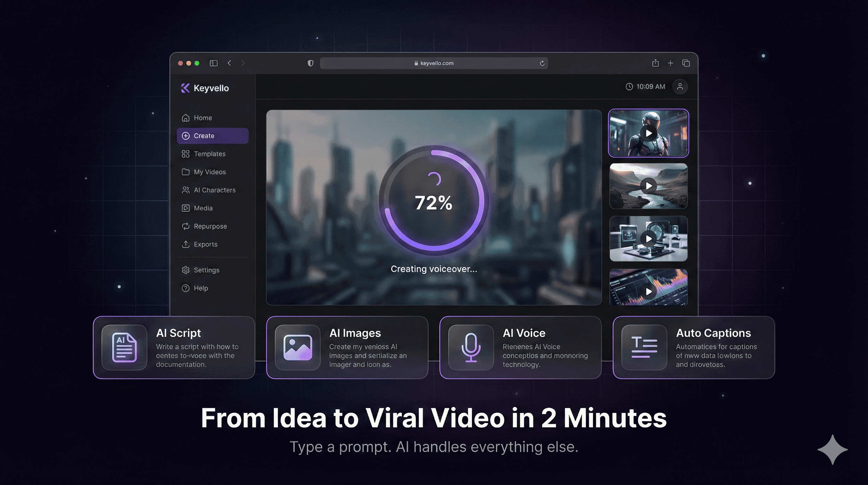This screenshot has height=485, width=868.
Task: Play the river landscape video thumbnail
Action: pyautogui.click(x=648, y=186)
